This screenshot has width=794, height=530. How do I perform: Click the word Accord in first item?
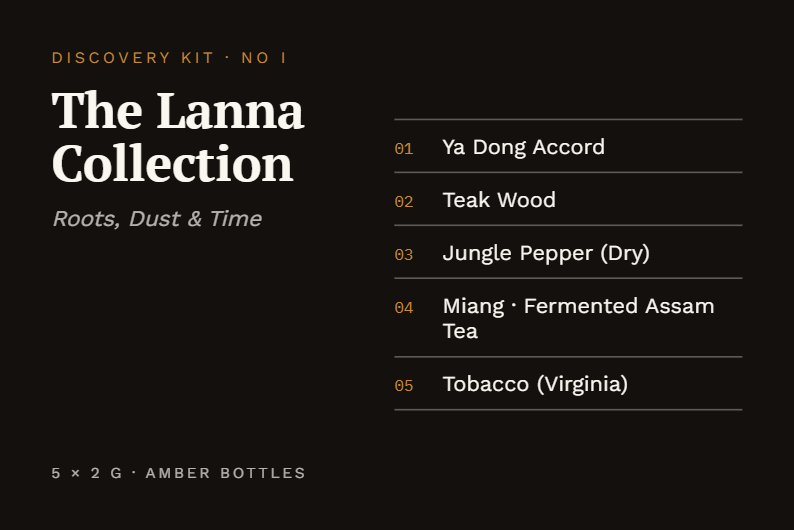point(569,147)
